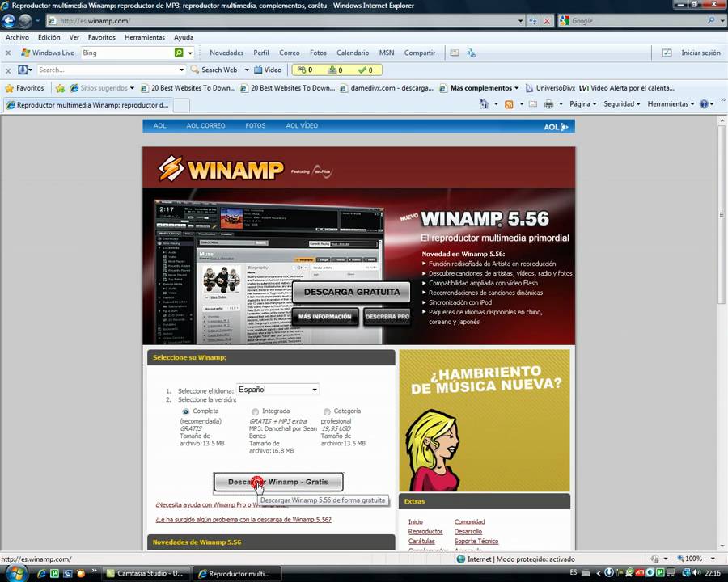
Task: Select the Reproductor multimedia Winamp tab
Action: (x=87, y=105)
